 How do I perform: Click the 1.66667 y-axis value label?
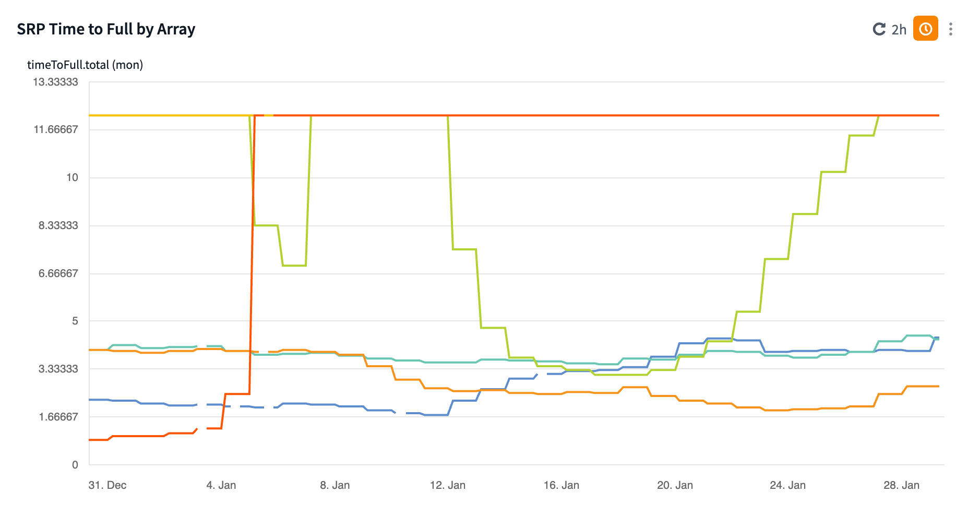(58, 417)
